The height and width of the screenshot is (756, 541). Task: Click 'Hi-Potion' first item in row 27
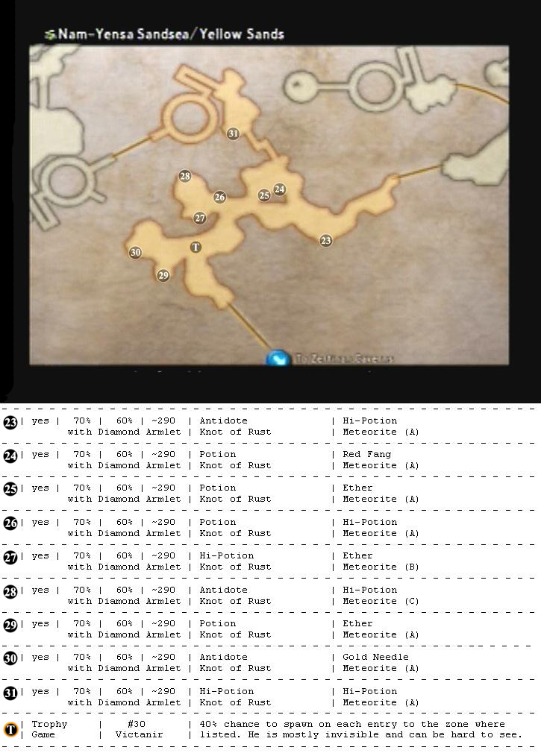[x=227, y=555]
